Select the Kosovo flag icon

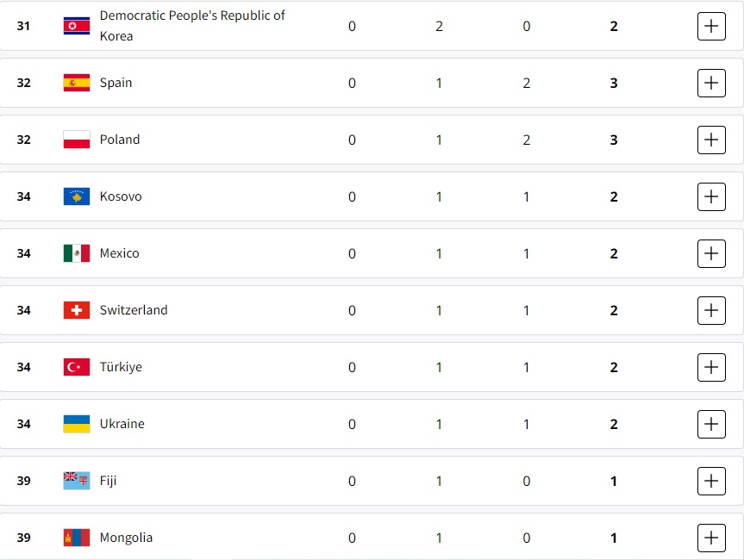pyautogui.click(x=77, y=196)
